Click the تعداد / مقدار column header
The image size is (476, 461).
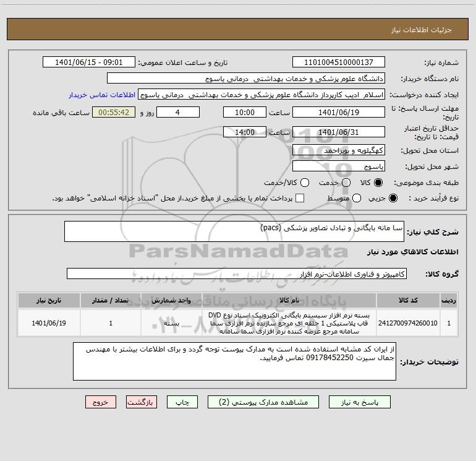[x=111, y=300]
